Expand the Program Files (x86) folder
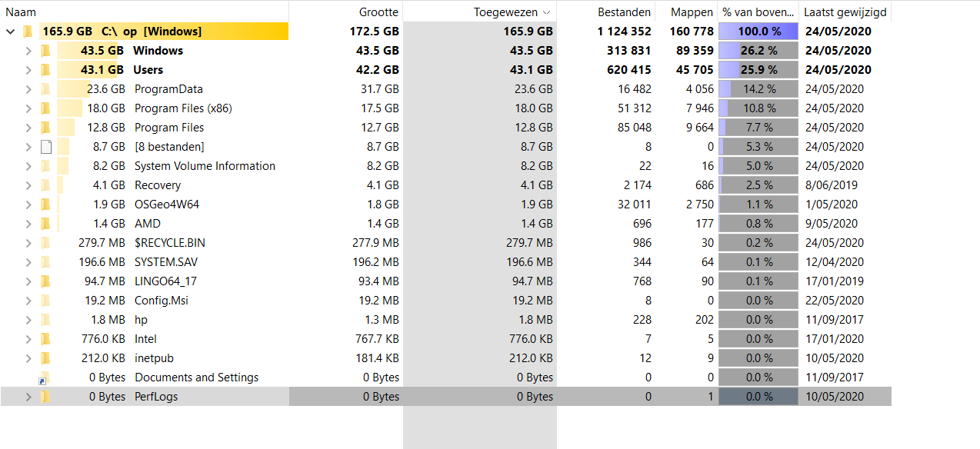 pyautogui.click(x=28, y=108)
